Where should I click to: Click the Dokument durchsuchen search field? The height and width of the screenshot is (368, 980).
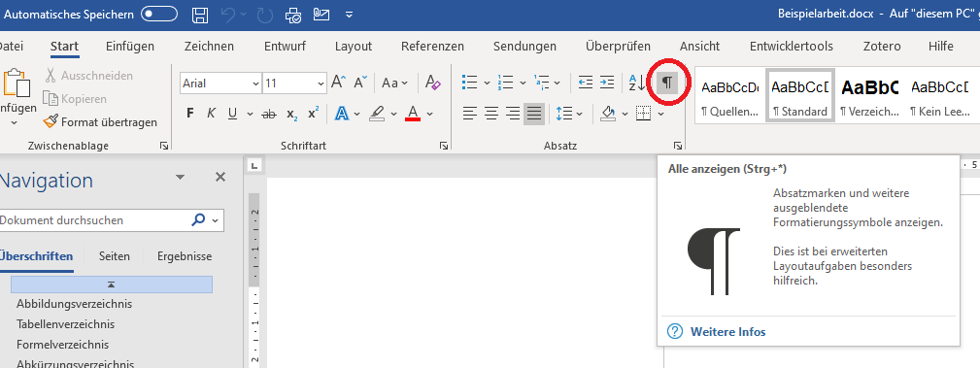94,219
